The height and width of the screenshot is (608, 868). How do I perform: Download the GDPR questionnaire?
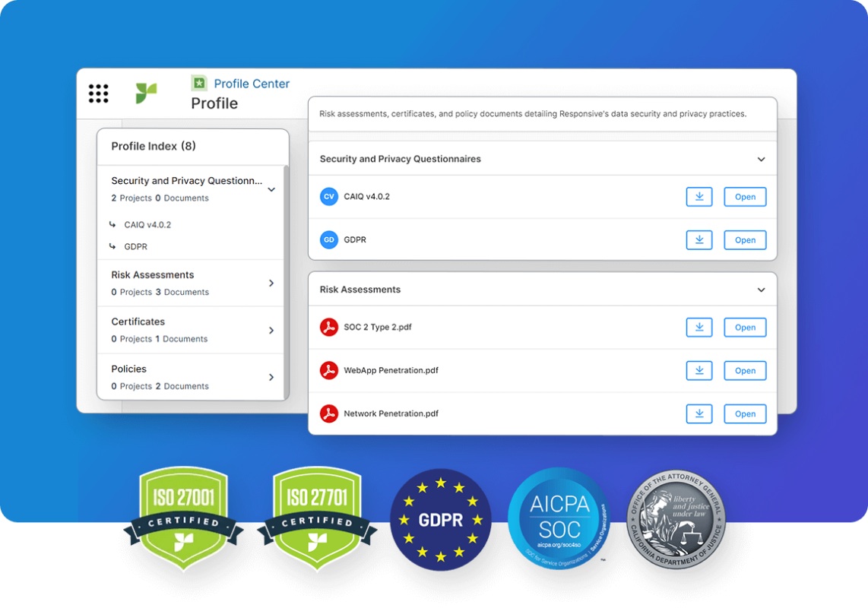699,239
